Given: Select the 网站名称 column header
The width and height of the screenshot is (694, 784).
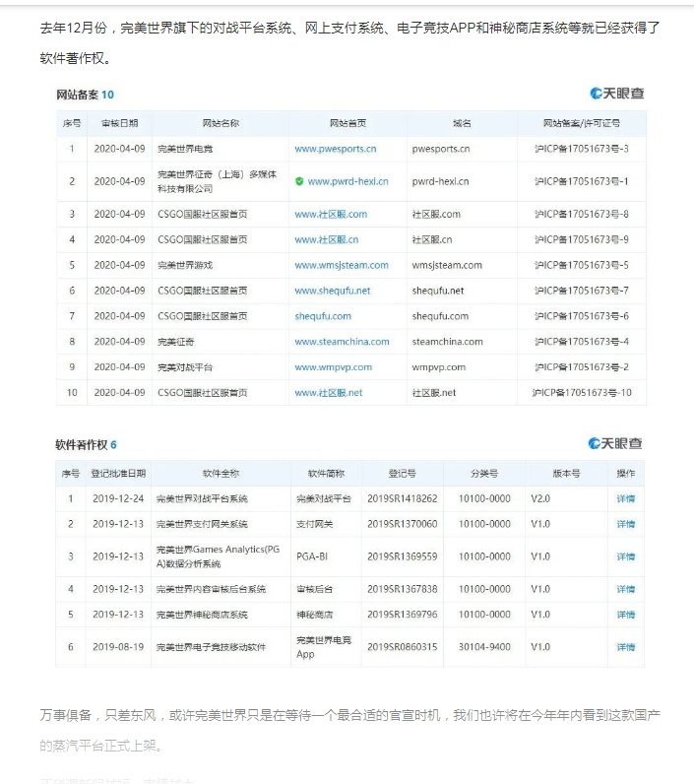Looking at the screenshot, I should (221, 123).
